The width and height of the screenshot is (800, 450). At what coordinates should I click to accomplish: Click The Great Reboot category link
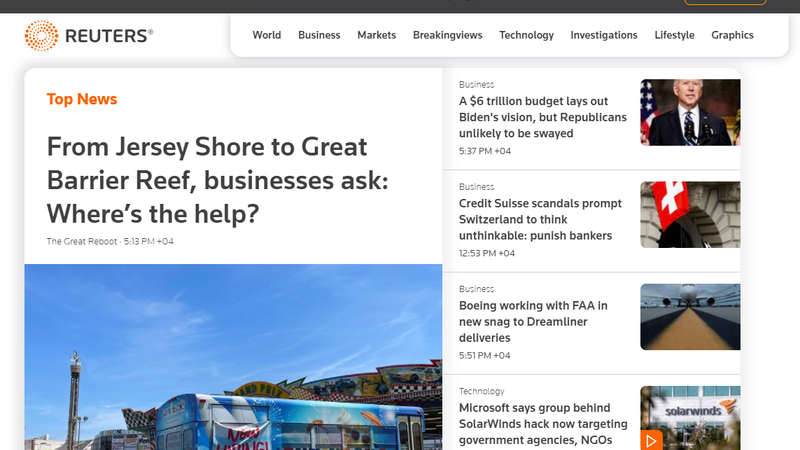point(82,242)
